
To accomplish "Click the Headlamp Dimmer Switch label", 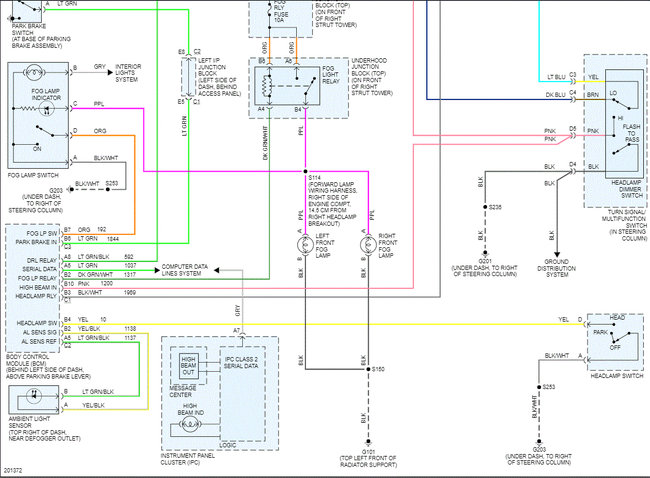I will coord(626,189).
